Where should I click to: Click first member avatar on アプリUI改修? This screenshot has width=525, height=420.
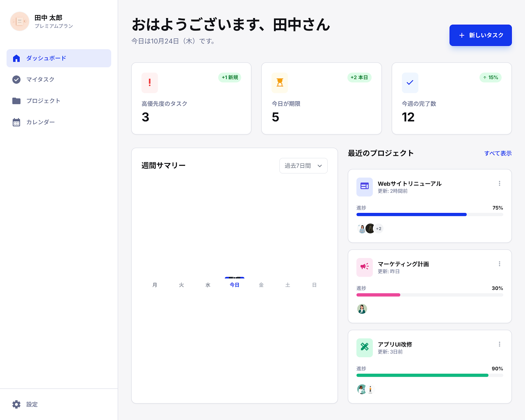[362, 389]
